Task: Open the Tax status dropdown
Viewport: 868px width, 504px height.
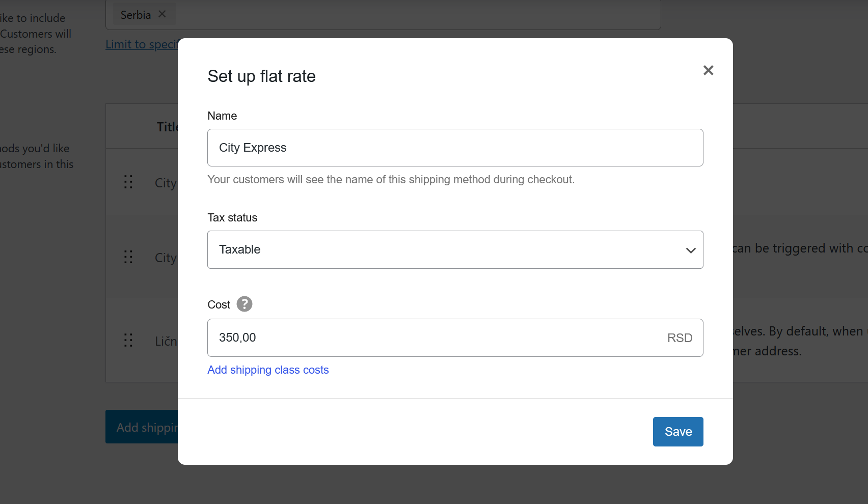Action: (x=455, y=249)
